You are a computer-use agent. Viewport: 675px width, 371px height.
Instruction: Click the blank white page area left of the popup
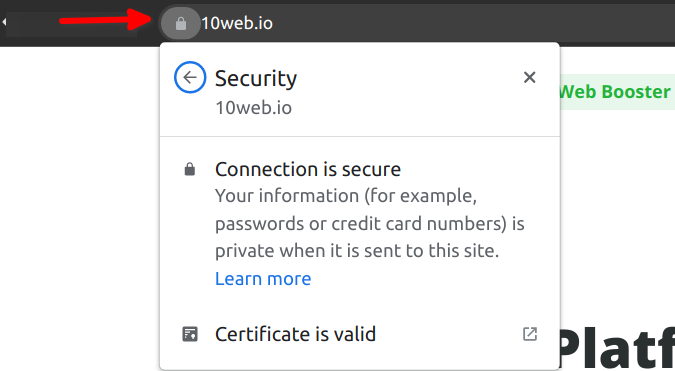pyautogui.click(x=80, y=209)
